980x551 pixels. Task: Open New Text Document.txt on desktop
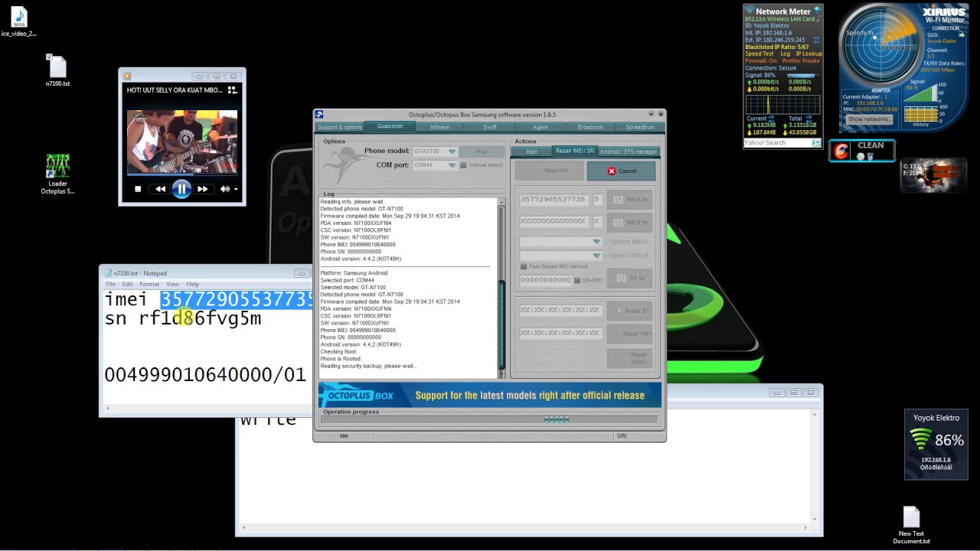point(911,526)
